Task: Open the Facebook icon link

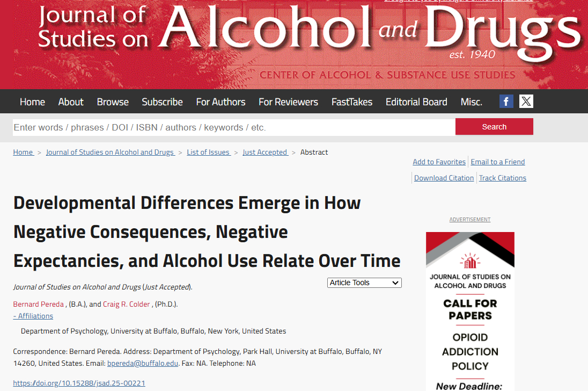Action: (506, 102)
